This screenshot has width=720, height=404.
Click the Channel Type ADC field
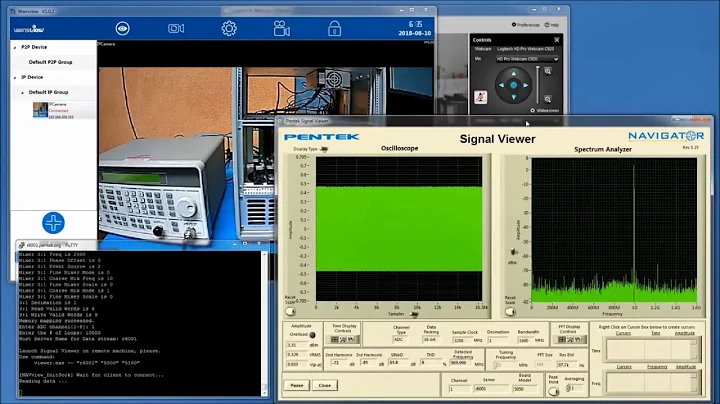(400, 340)
